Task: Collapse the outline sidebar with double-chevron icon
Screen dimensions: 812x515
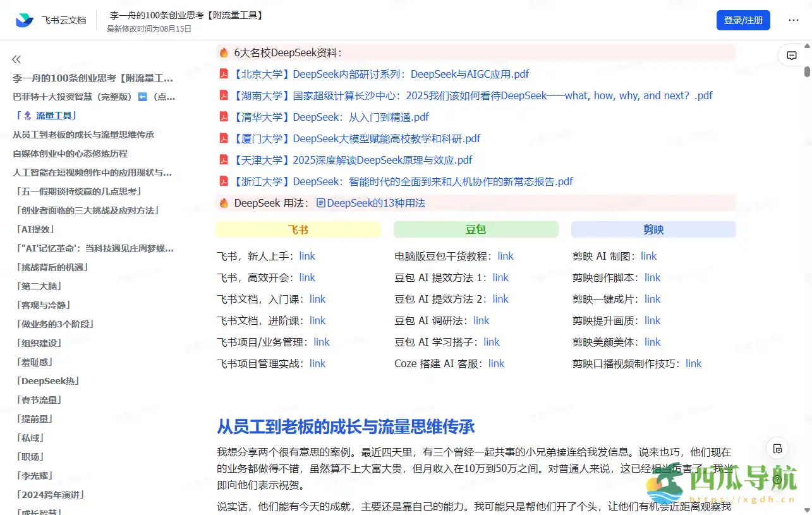Action: tap(16, 59)
